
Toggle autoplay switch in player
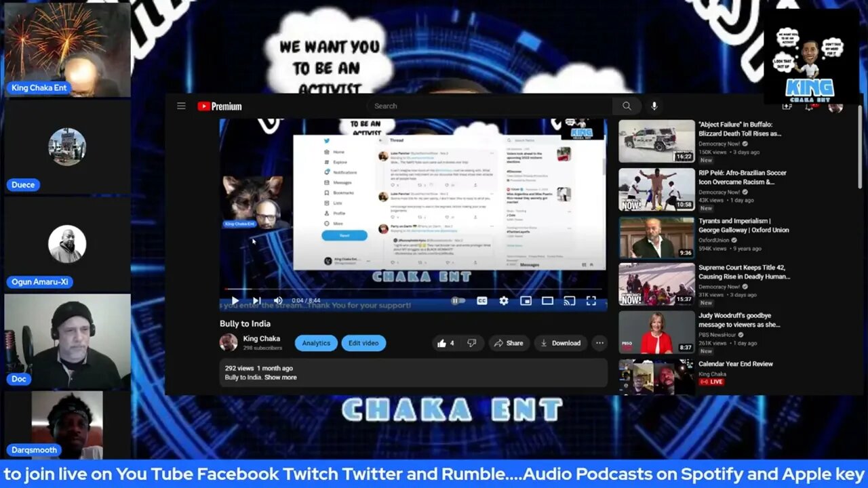pos(458,301)
